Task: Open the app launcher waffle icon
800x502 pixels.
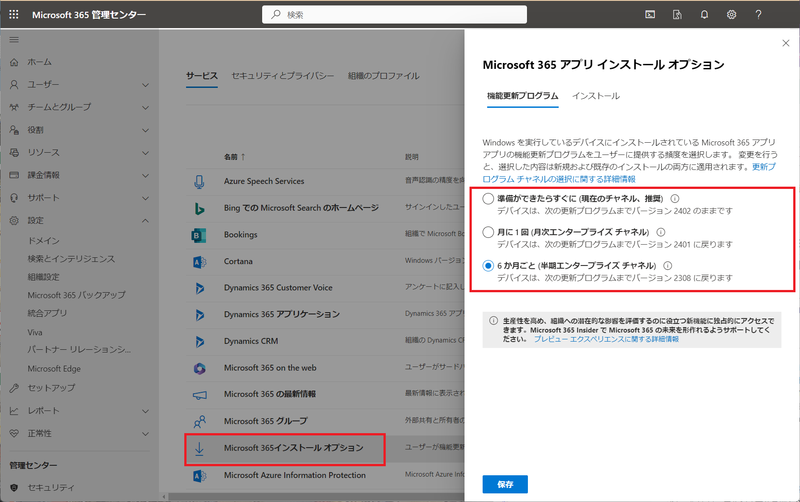Action: [x=14, y=15]
